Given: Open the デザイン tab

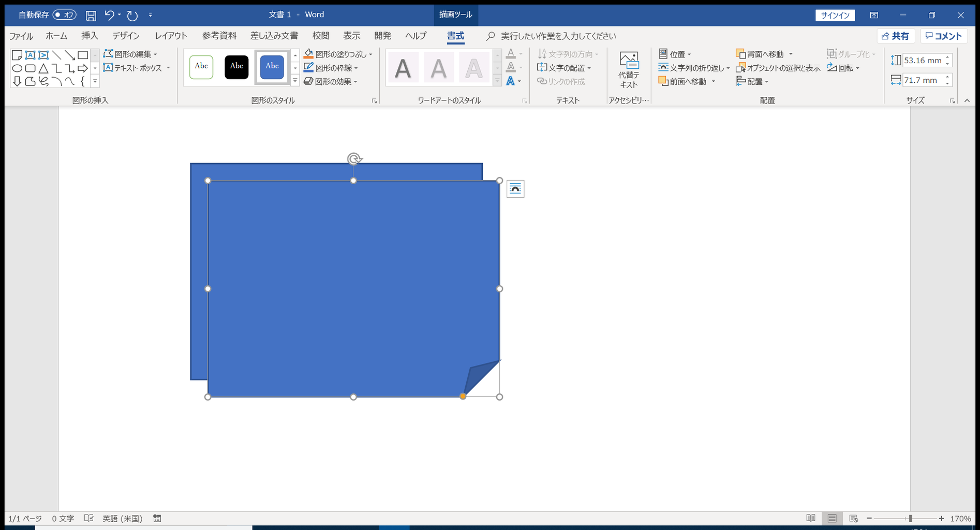Looking at the screenshot, I should 126,36.
